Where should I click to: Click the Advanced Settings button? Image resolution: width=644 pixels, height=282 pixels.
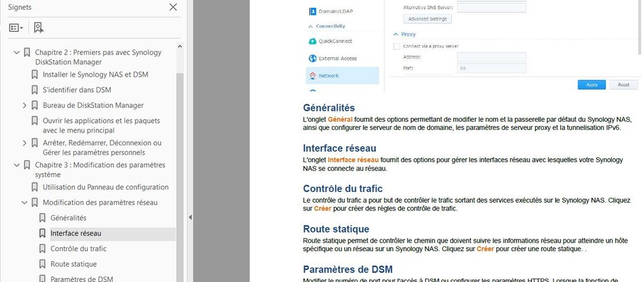[427, 19]
